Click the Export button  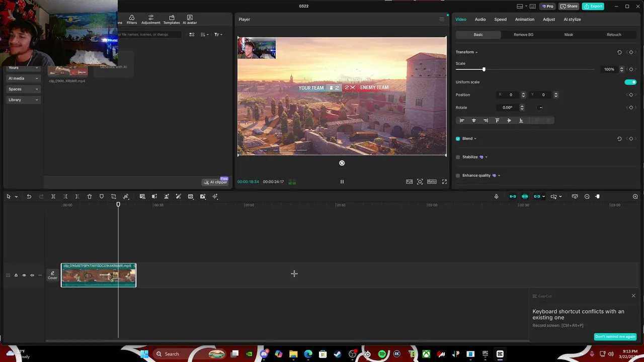[593, 6]
